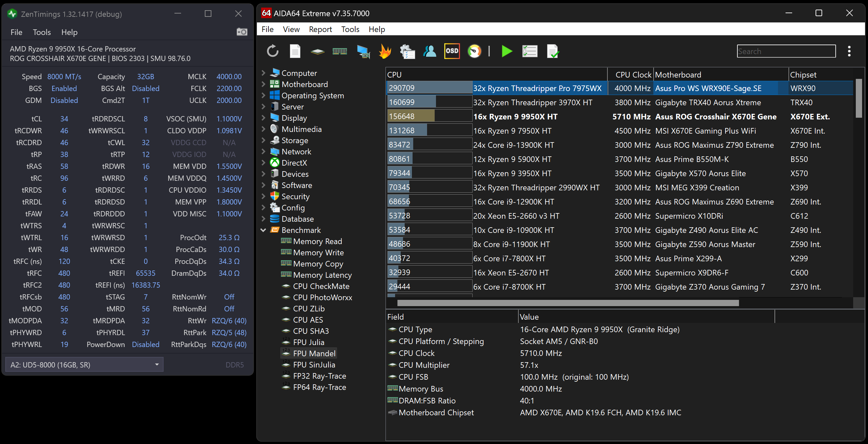The width and height of the screenshot is (868, 444).
Task: Click the flame stability test icon
Action: (385, 51)
